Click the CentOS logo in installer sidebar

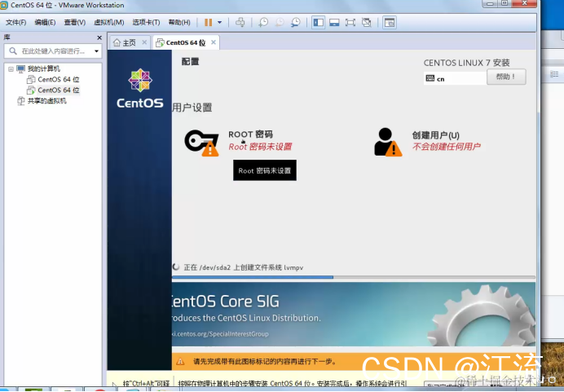pos(140,89)
